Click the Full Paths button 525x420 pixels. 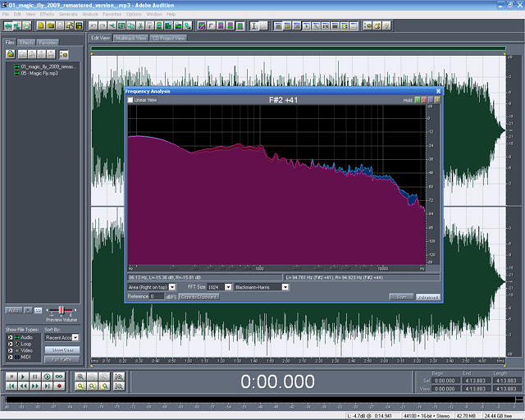pyautogui.click(x=62, y=360)
